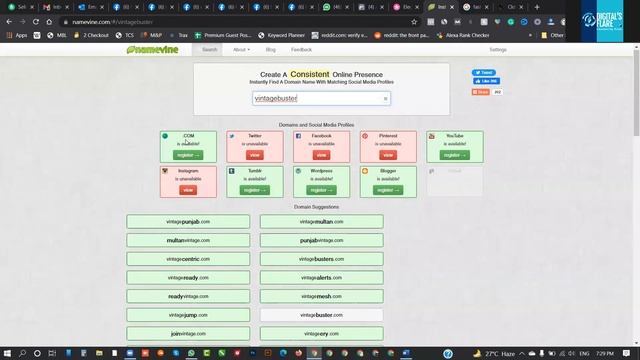Click the Facebook icon in its card
The width and height of the screenshot is (640, 360).
pos(298,136)
